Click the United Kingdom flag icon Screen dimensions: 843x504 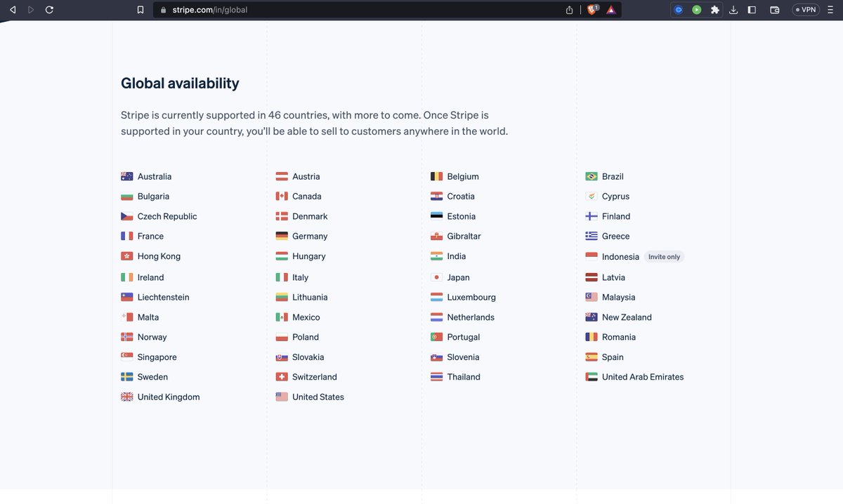[127, 397]
